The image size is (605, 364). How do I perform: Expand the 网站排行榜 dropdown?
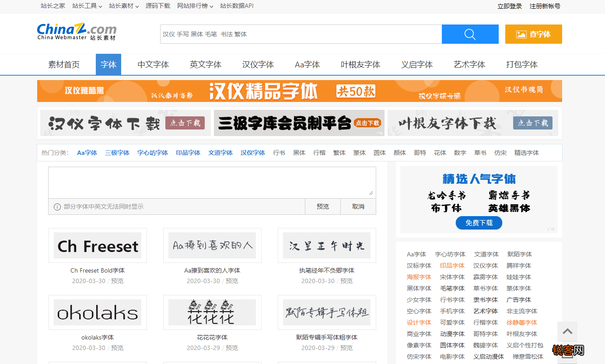(x=195, y=6)
